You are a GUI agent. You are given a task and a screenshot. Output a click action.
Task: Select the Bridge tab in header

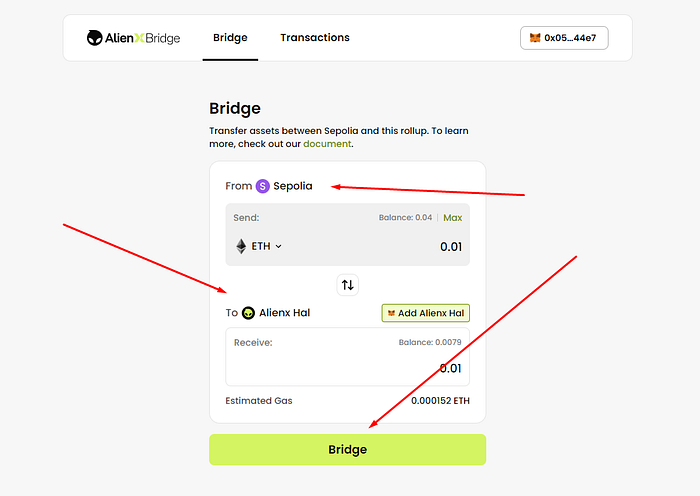(230, 38)
